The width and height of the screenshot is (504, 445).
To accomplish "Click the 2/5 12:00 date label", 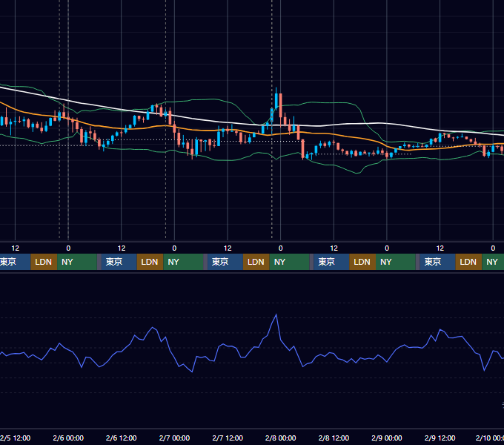I will pyautogui.click(x=15, y=438).
